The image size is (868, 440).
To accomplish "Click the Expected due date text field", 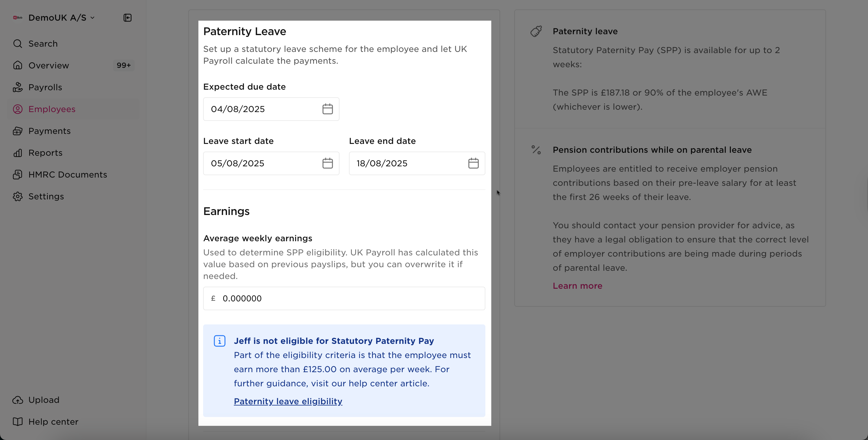I will coord(271,109).
